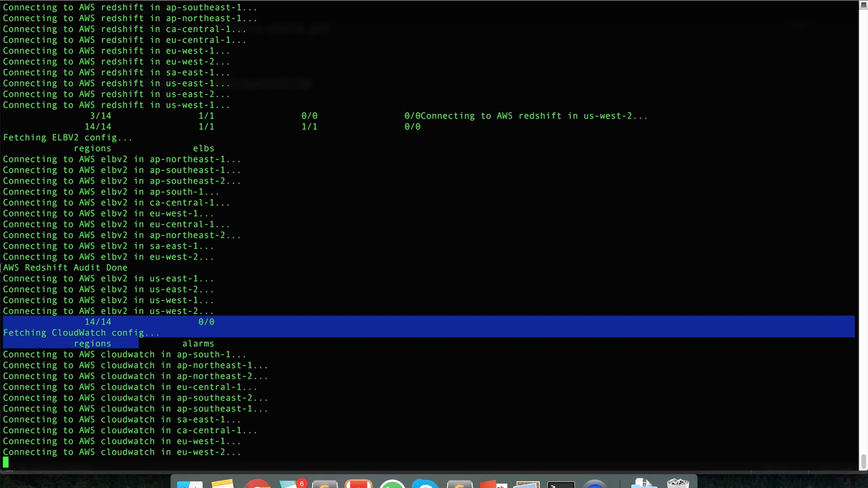Select the 'redshift in sa-east-1' line
Screen dimensions: 868x488
[x=117, y=73]
